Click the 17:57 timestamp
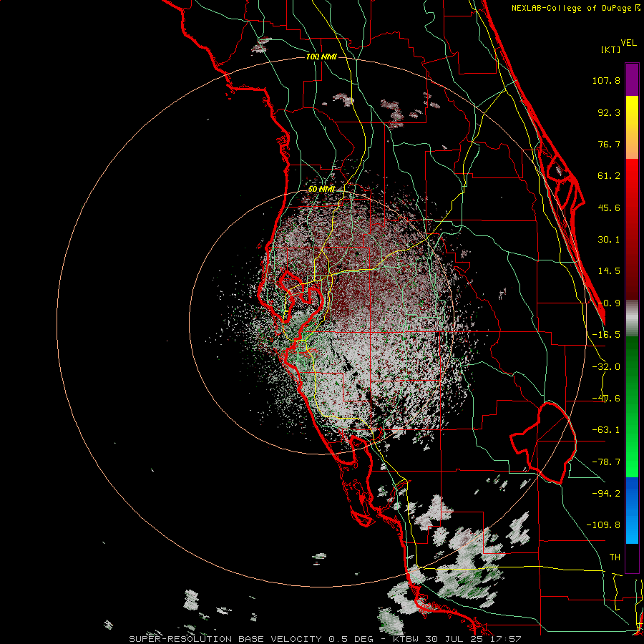Image resolution: width=644 pixels, height=644 pixels. [x=504, y=639]
